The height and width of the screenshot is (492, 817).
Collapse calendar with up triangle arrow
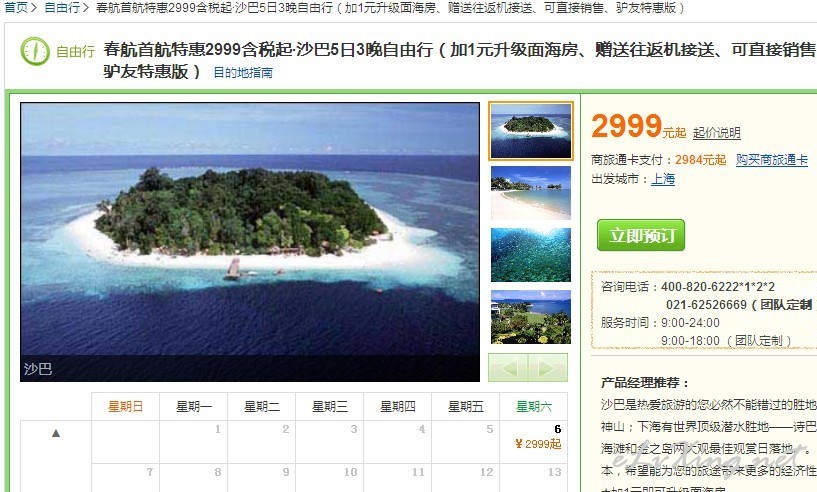click(x=56, y=433)
